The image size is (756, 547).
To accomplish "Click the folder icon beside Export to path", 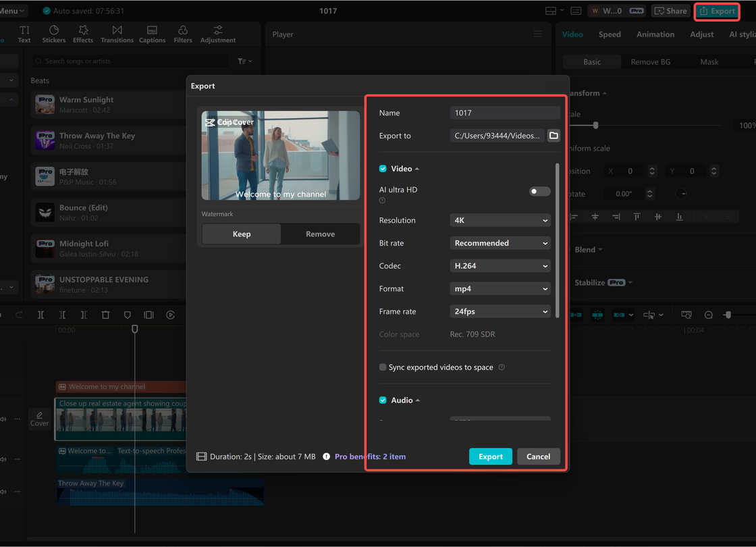I will tap(553, 136).
